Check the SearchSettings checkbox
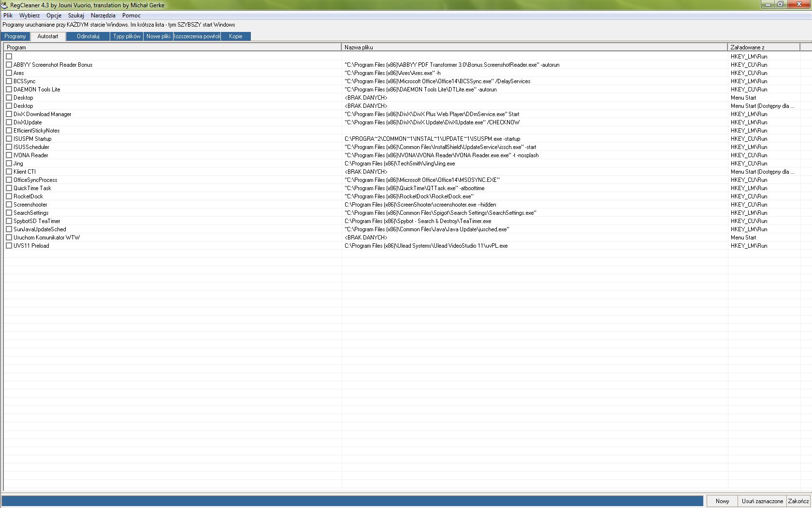Image resolution: width=812 pixels, height=508 pixels. [9, 213]
